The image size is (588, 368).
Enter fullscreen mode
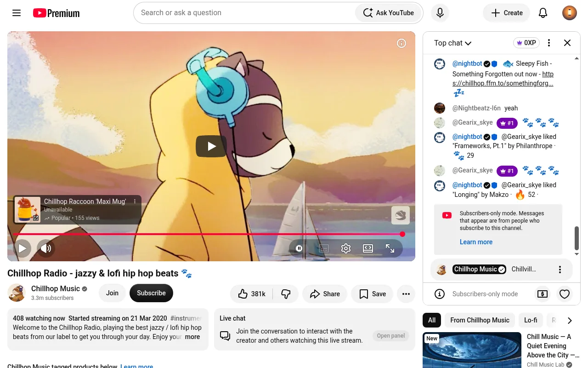[390, 248]
